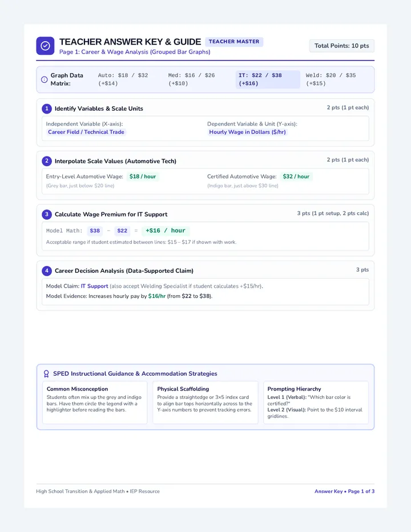Click the Physical Scaffolding card

(205, 402)
